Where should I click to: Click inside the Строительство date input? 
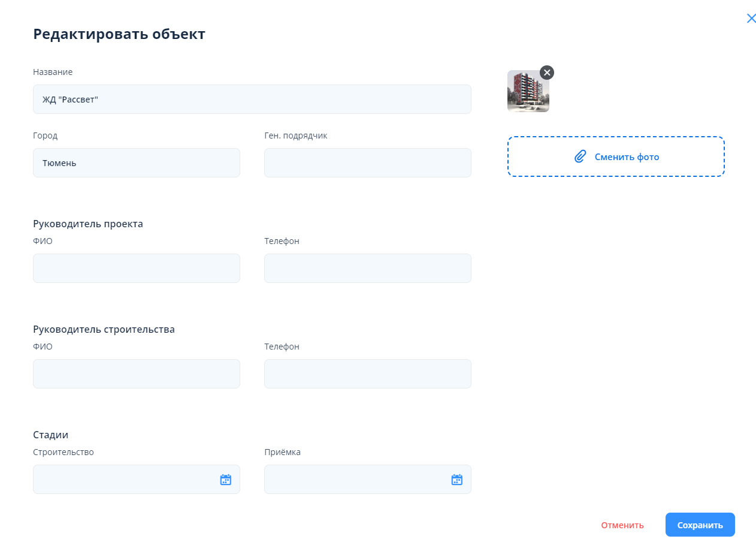pyautogui.click(x=123, y=480)
